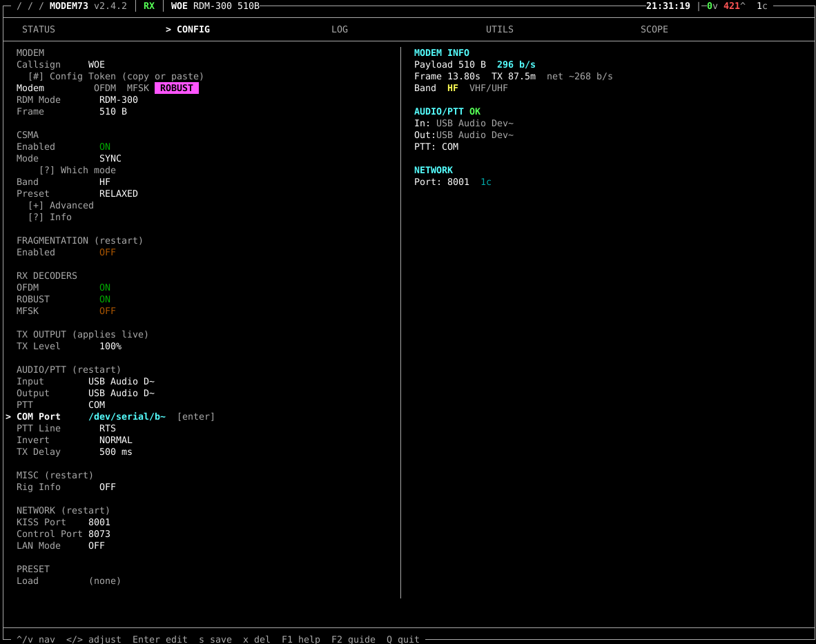Click the net ~268 b/s value

click(580, 77)
